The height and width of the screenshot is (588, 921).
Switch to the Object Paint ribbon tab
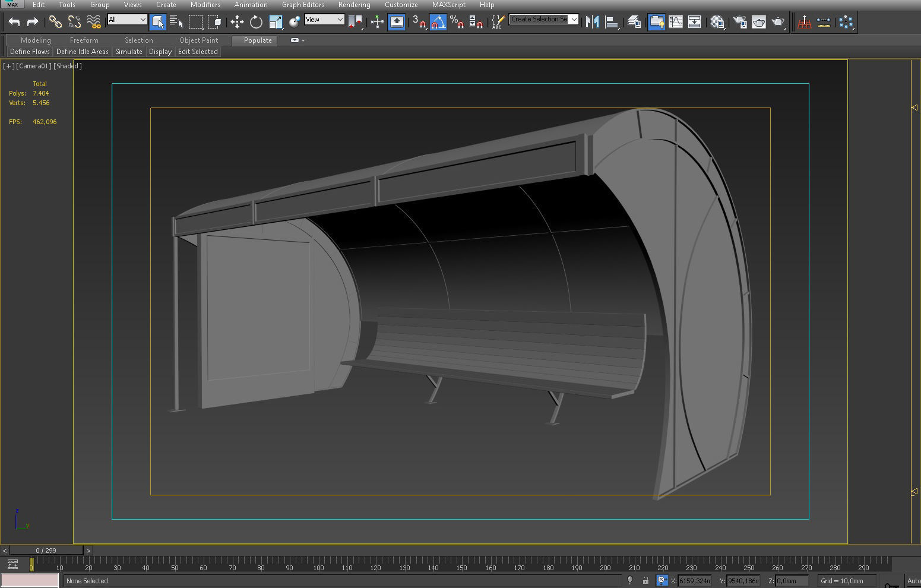click(x=199, y=40)
